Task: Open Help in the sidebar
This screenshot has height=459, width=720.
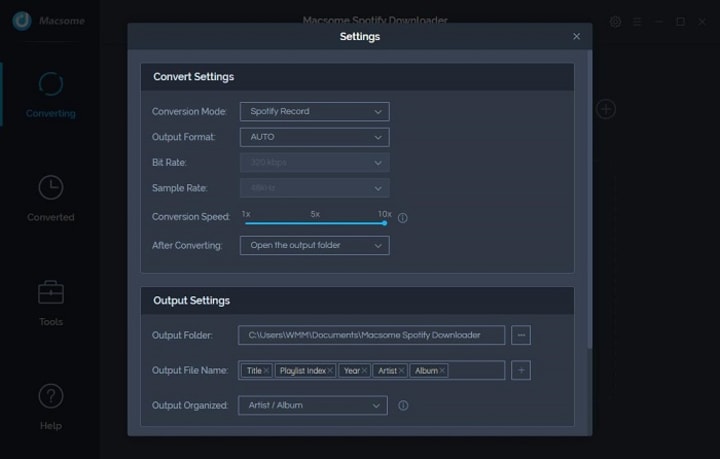Action: click(x=51, y=407)
